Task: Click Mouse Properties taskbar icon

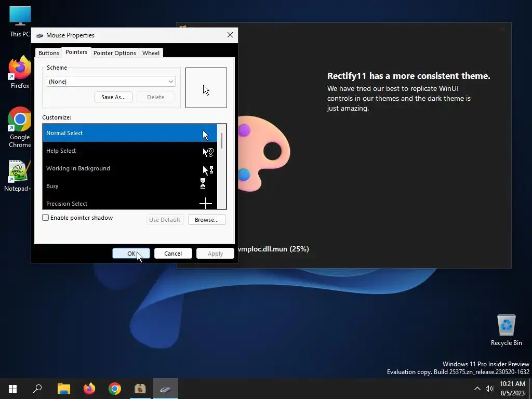Action: coord(166,389)
